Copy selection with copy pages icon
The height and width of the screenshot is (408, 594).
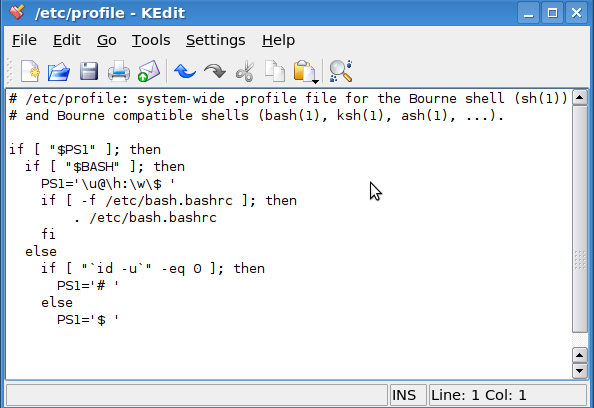275,71
